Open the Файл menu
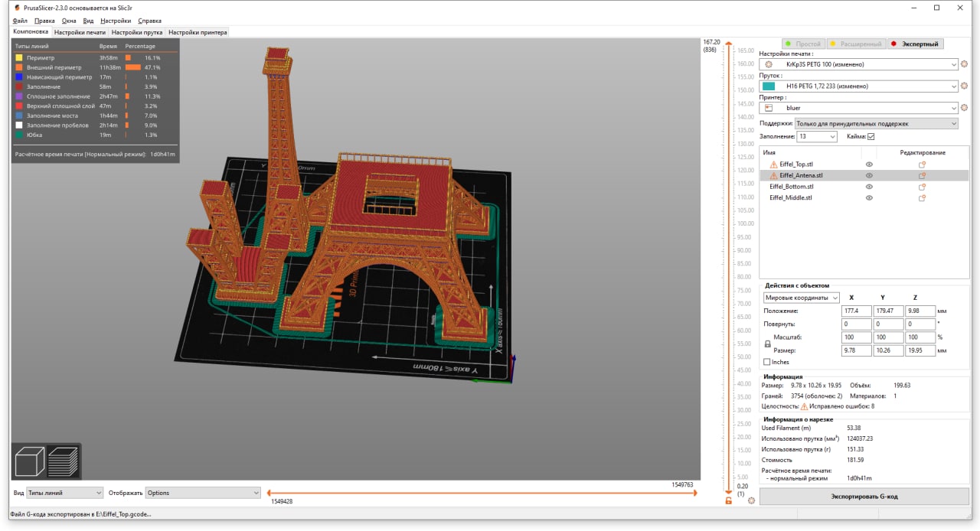 click(x=20, y=21)
